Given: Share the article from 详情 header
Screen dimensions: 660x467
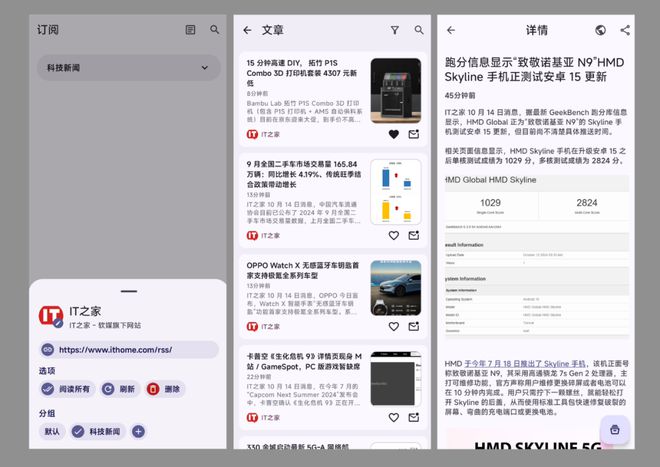Looking at the screenshot, I should click(x=625, y=30).
